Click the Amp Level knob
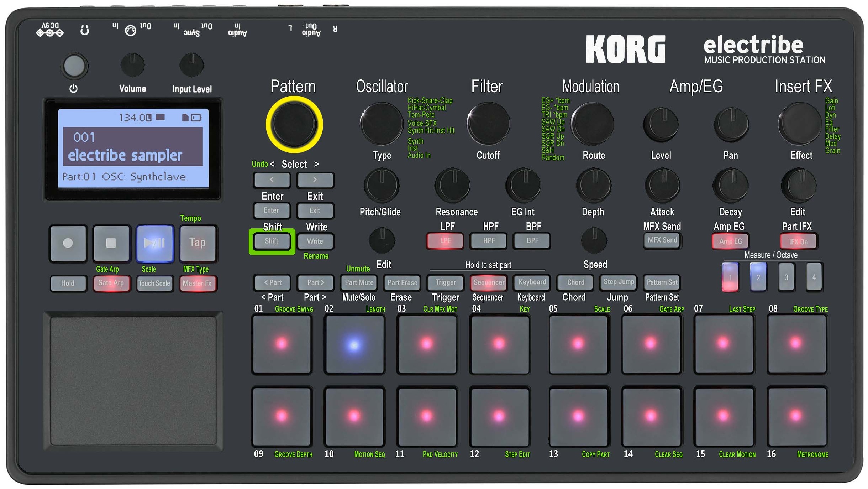 click(x=661, y=125)
